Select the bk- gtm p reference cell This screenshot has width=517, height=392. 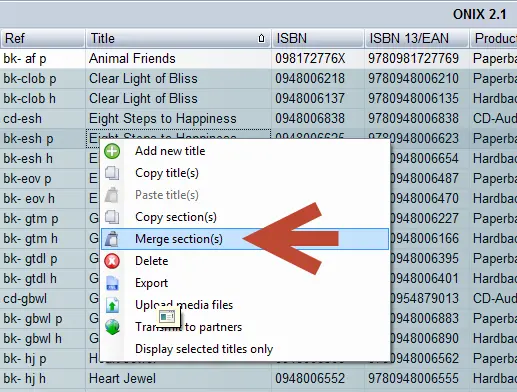(x=43, y=219)
